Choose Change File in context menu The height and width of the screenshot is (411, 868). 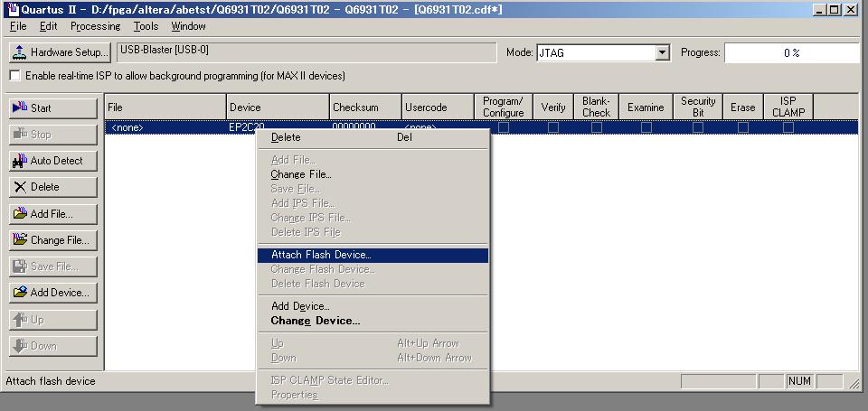(373, 174)
